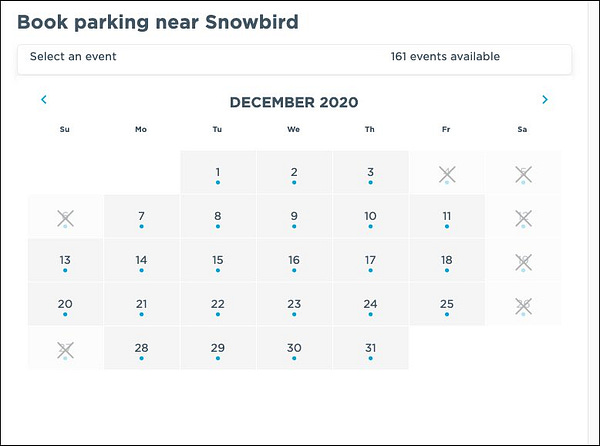Select December 11 date
Viewport: 600px width, 446px height.
coord(447,216)
